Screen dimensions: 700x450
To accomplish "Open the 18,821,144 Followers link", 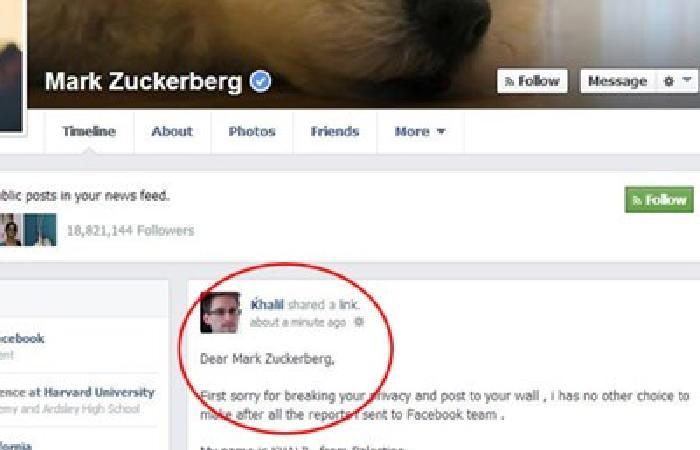I will [130, 231].
